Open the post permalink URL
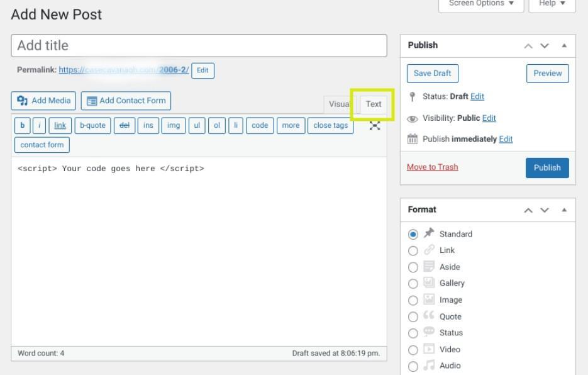Screen dimensions: 588x375 (x=124, y=70)
